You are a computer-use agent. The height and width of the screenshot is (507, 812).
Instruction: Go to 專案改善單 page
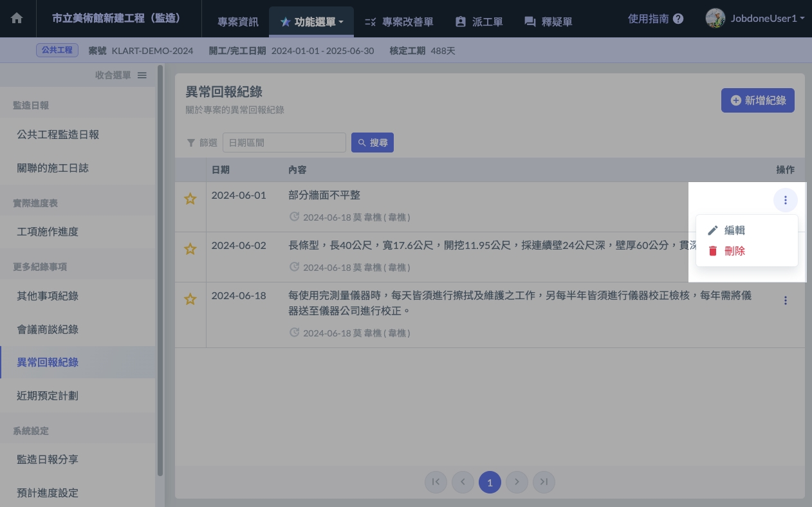point(398,22)
